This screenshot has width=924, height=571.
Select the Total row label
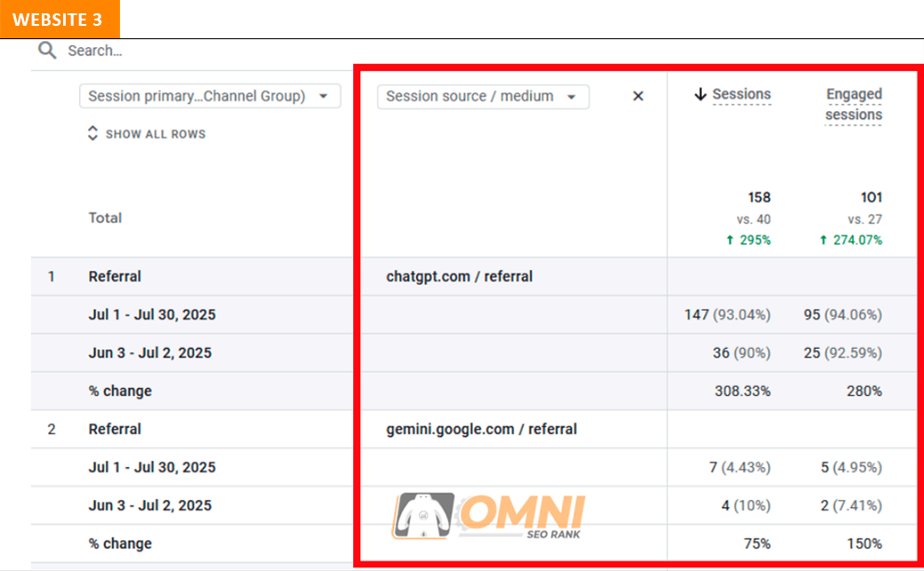[x=105, y=218]
